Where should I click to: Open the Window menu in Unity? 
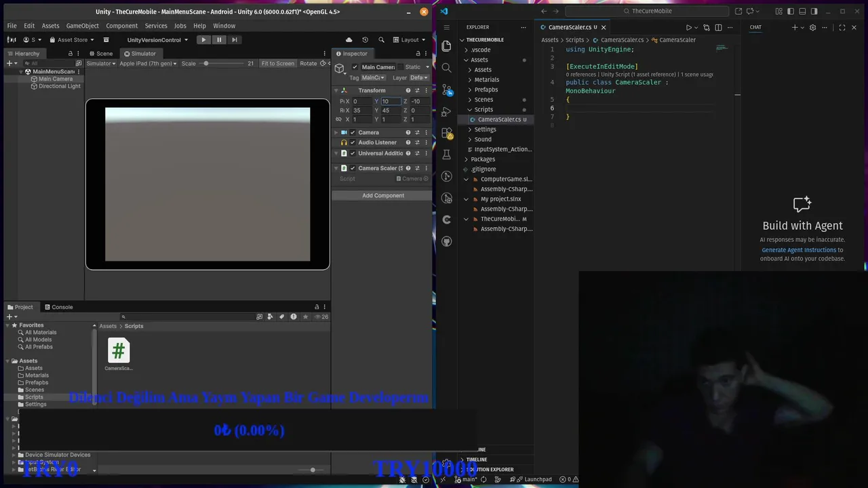224,26
